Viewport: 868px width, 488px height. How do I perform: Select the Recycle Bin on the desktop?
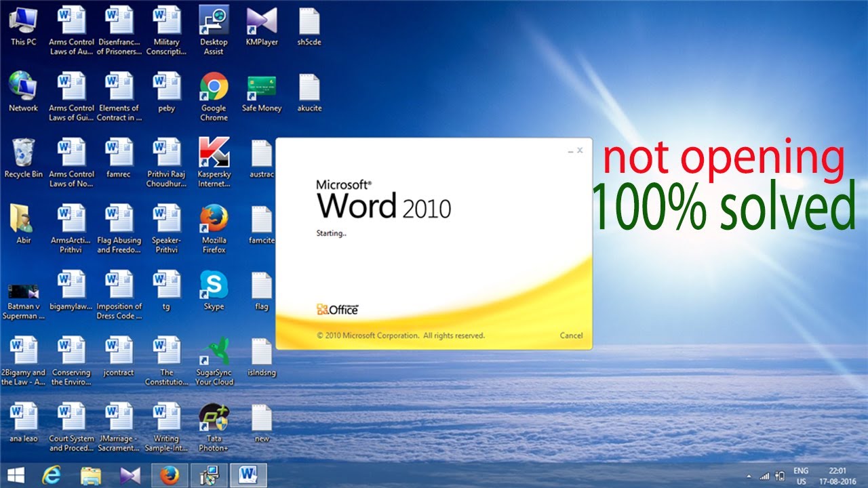click(x=23, y=159)
